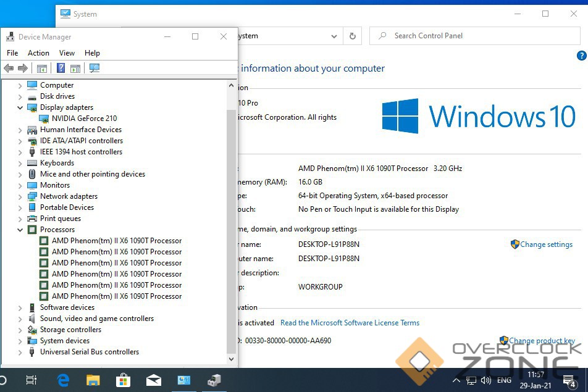Select the Software devices tree item
Image resolution: width=588 pixels, height=392 pixels.
pos(67,307)
